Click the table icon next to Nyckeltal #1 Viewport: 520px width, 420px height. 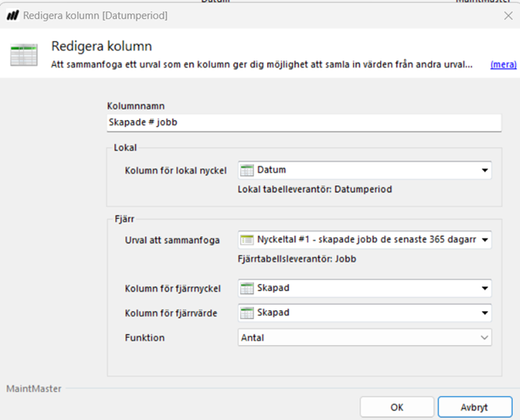coord(247,239)
